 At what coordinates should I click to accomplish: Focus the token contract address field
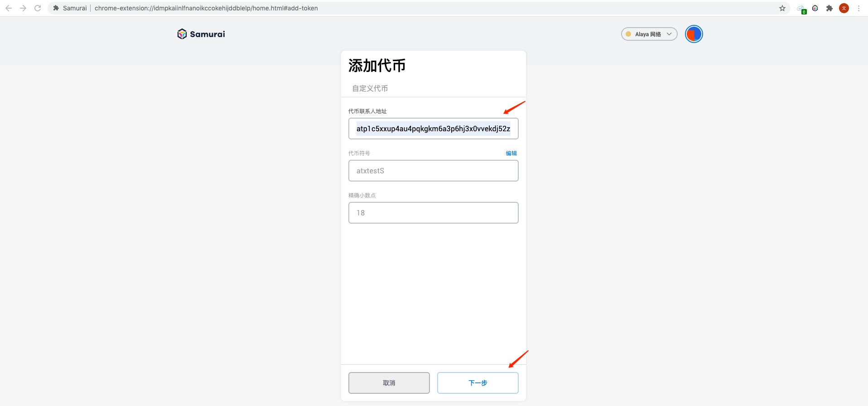tap(433, 129)
